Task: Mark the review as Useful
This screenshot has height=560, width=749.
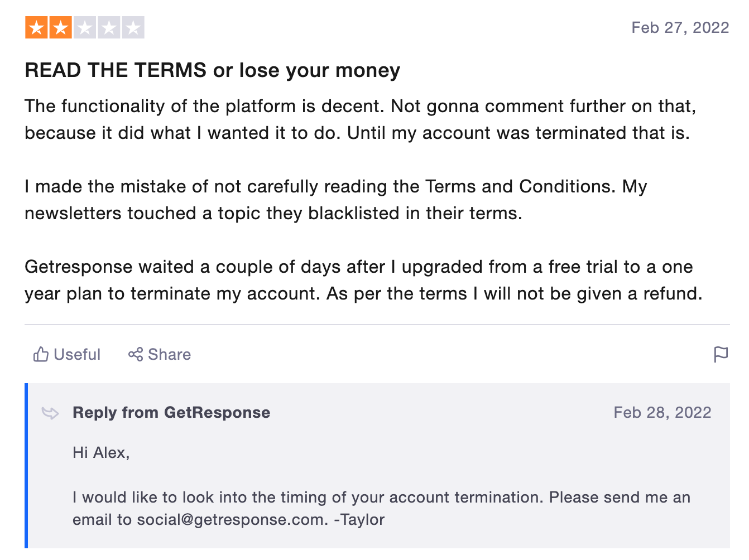Action: tap(67, 354)
